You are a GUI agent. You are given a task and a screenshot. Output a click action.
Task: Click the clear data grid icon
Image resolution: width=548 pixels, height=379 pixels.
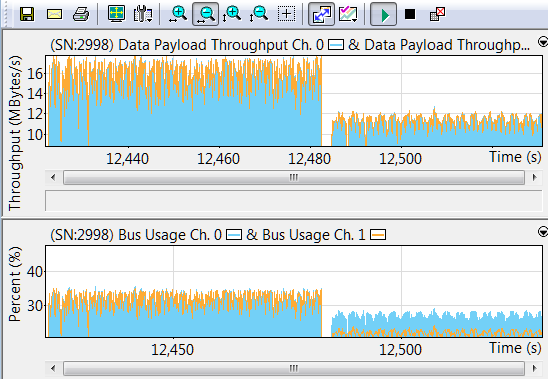pos(437,14)
